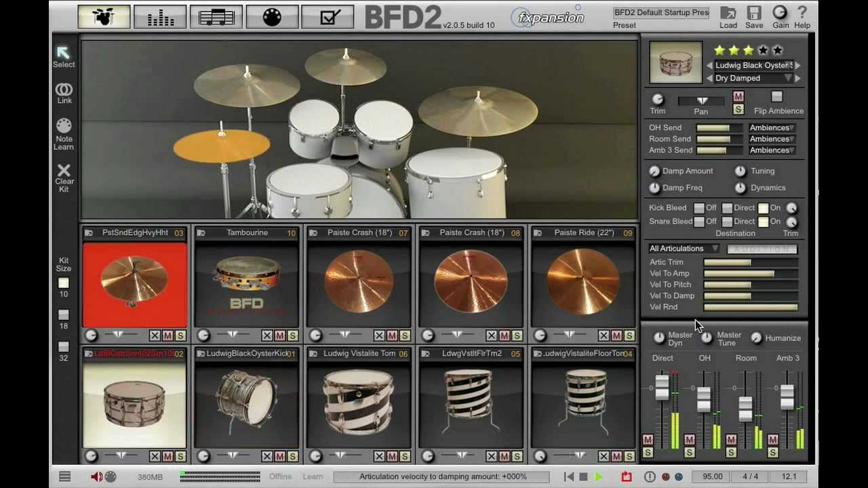868x488 pixels.
Task: Set Snare Bleed destination to Off
Action: (698, 222)
